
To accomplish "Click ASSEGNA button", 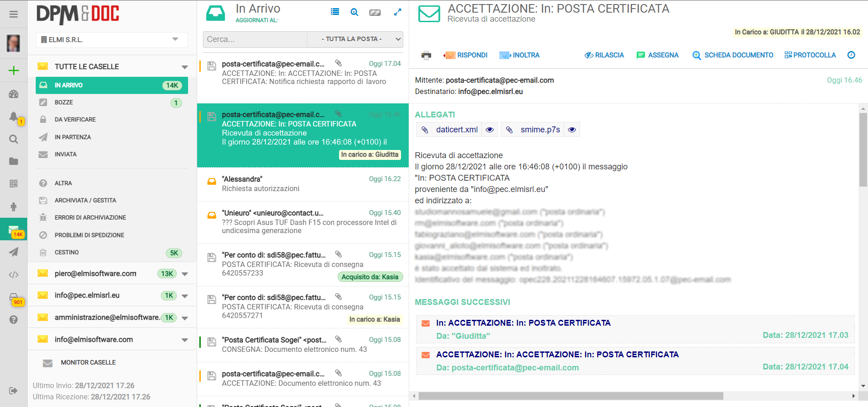I will tap(657, 55).
